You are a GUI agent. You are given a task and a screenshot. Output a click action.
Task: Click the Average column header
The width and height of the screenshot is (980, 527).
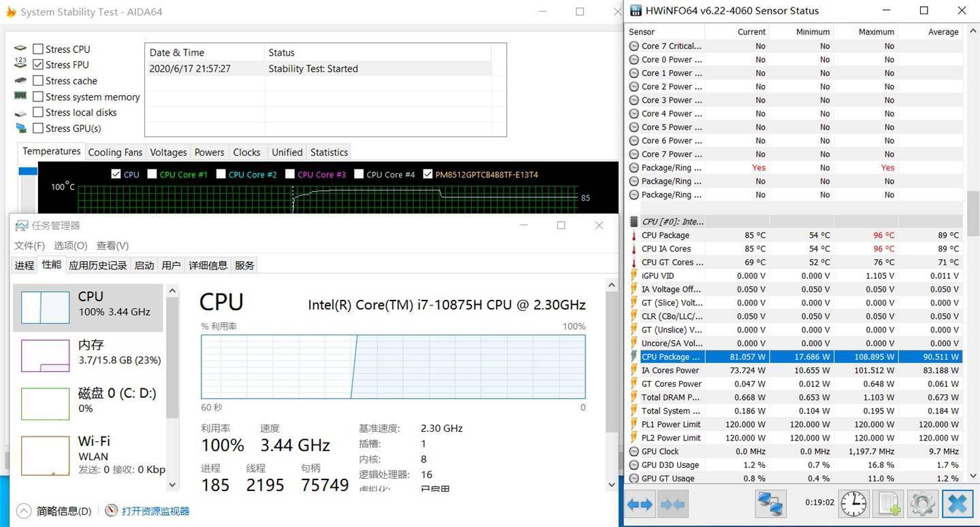(x=930, y=32)
